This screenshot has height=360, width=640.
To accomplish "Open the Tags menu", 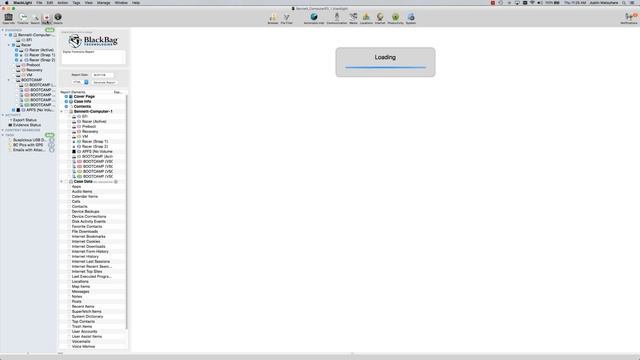I will pos(76,3).
